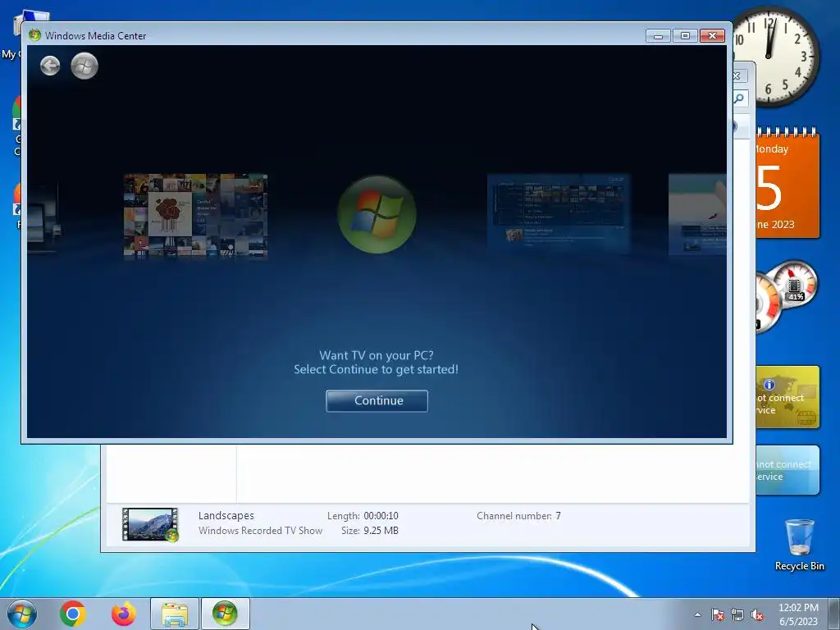
Task: Open the Media Center green start orb
Action: 84,66
